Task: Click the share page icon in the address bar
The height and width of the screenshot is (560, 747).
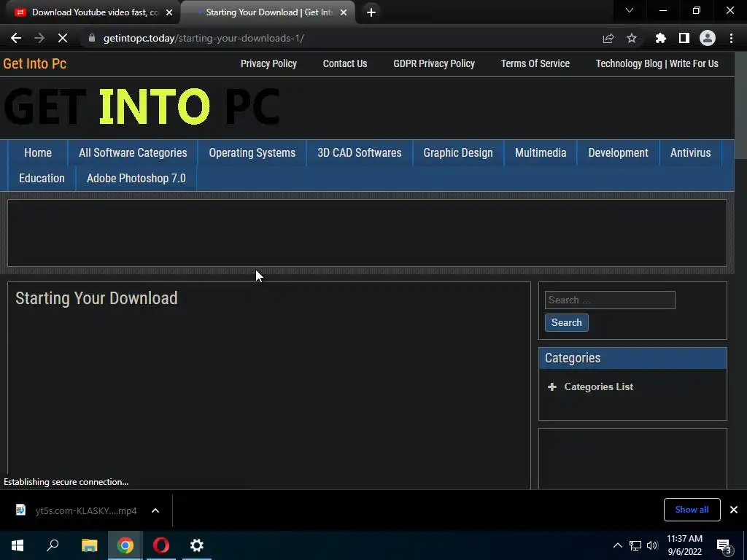Action: (608, 38)
